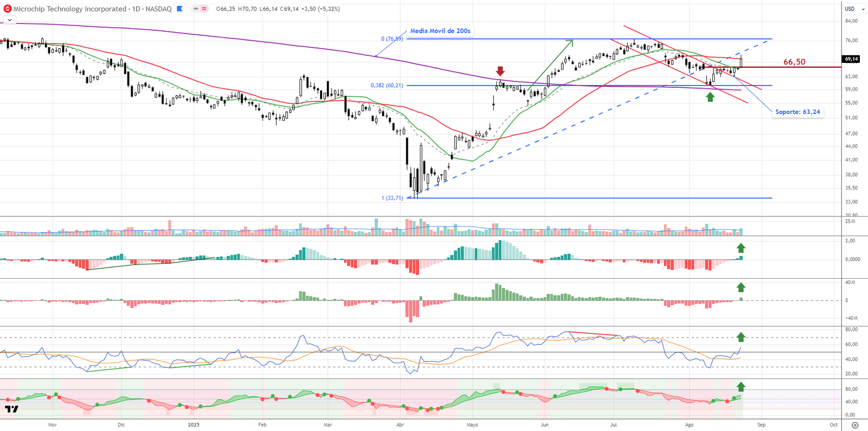The width and height of the screenshot is (868, 431).
Task: Select the current price label 69,14
Action: tap(851, 59)
